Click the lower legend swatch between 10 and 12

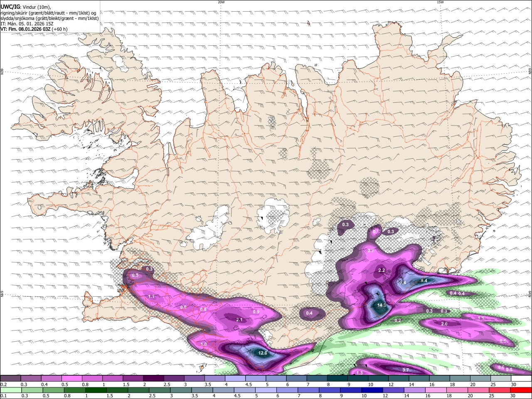(x=372, y=390)
